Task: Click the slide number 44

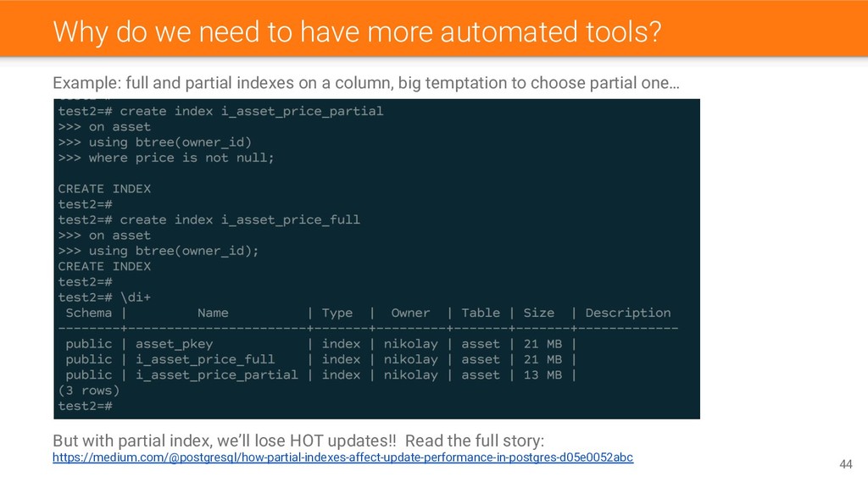Action: click(x=845, y=464)
